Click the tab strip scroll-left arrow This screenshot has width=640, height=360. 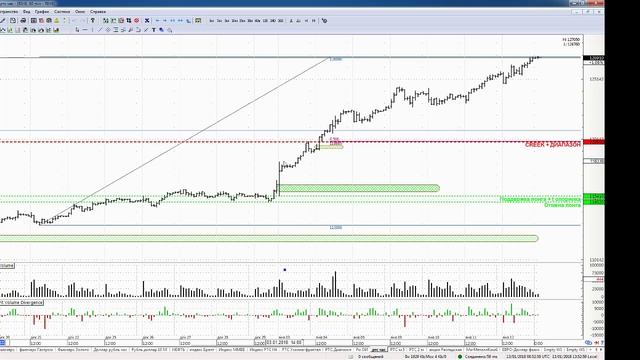(596, 350)
